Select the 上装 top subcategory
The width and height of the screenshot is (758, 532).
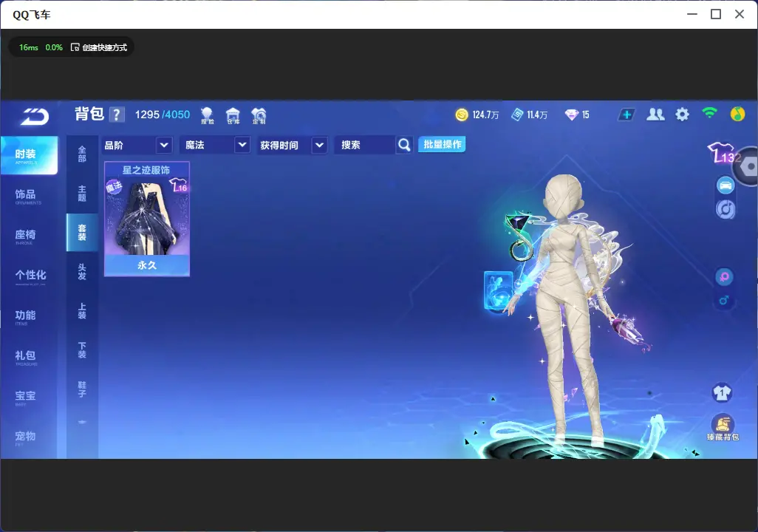tap(82, 311)
